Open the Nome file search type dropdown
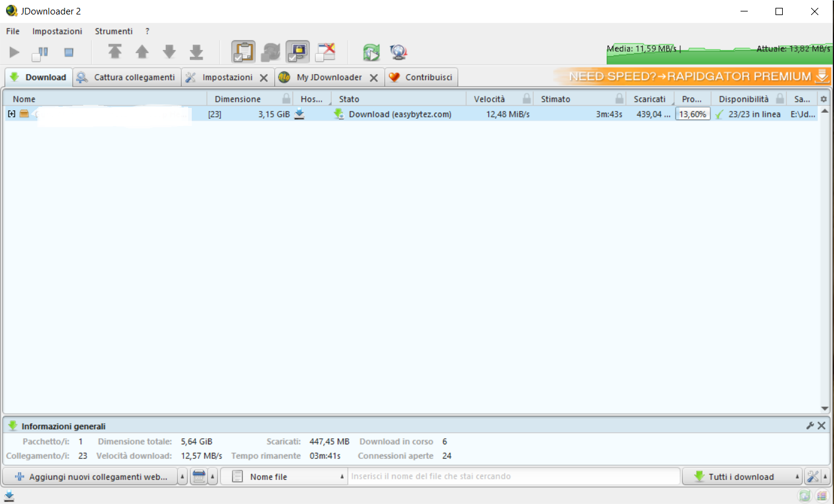834x504 pixels. [284, 477]
